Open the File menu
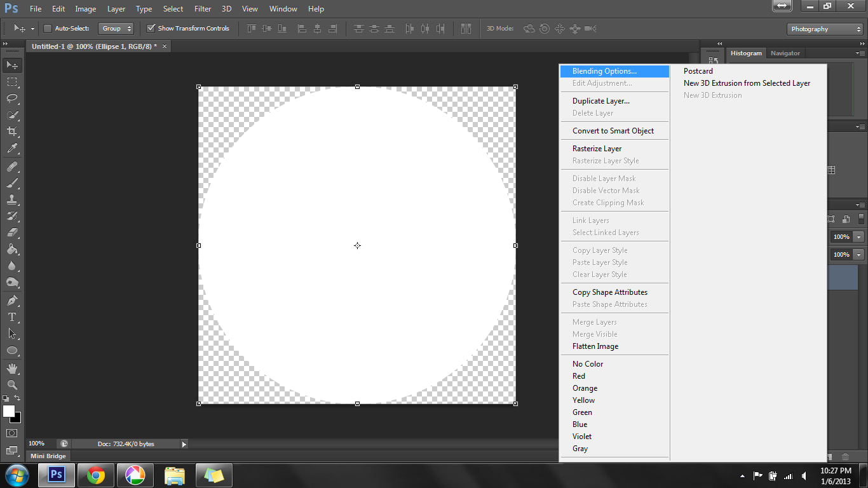The height and width of the screenshot is (488, 868). (36, 9)
